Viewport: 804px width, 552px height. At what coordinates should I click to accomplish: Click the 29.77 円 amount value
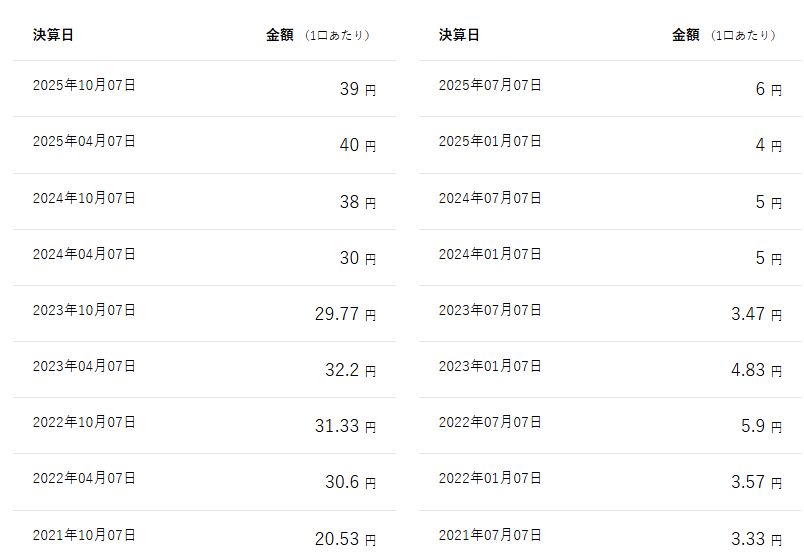345,314
